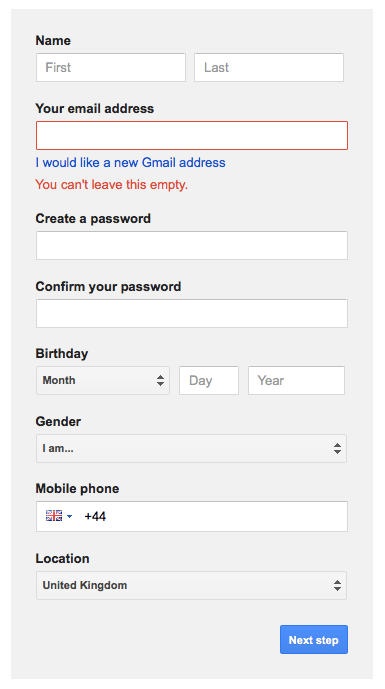Click the 'Your email address' label
The width and height of the screenshot is (385, 689).
(95, 109)
